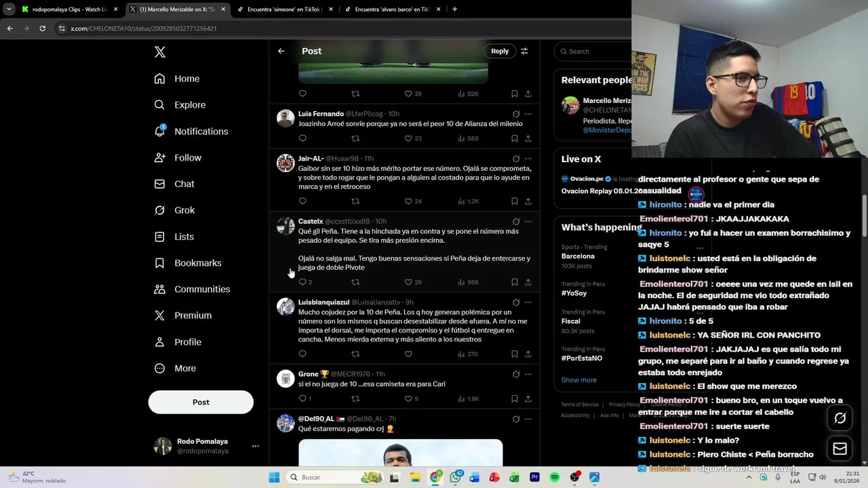The width and height of the screenshot is (868, 488).
Task: Open Premium in the sidebar
Action: click(x=183, y=315)
